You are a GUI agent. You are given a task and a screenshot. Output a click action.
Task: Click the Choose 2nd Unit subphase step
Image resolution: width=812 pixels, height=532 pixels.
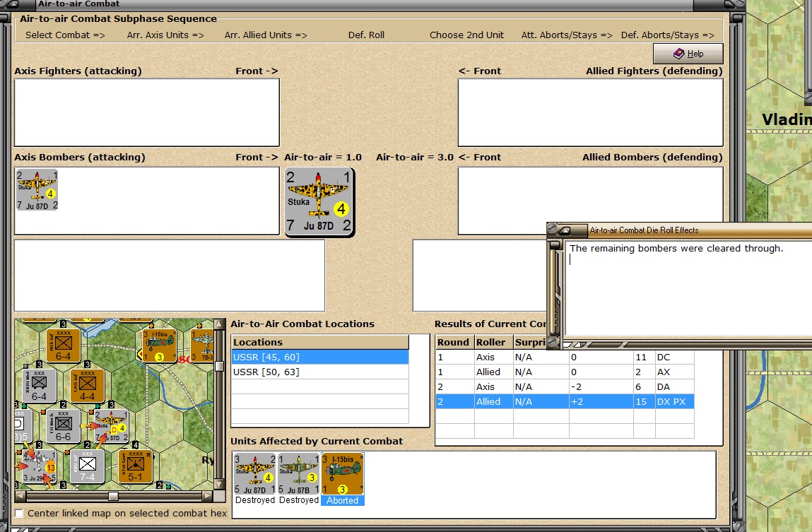466,35
